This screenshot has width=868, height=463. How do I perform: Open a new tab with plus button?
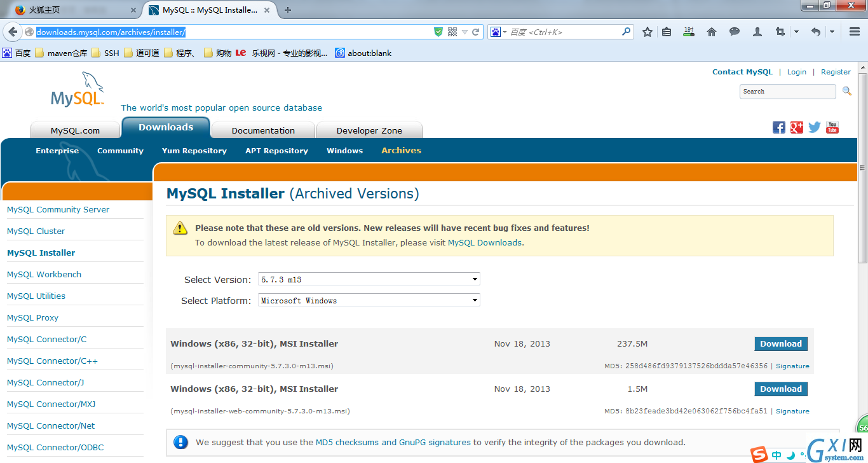click(288, 10)
